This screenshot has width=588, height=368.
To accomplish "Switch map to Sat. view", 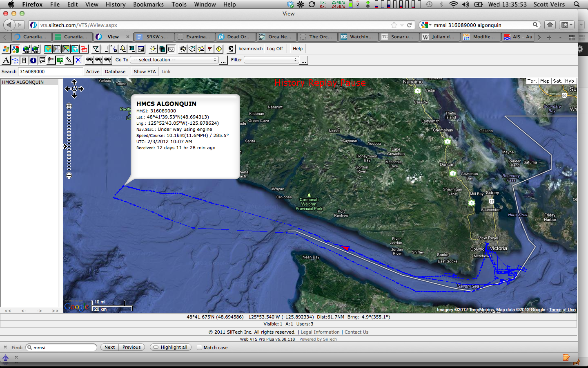I will [557, 81].
